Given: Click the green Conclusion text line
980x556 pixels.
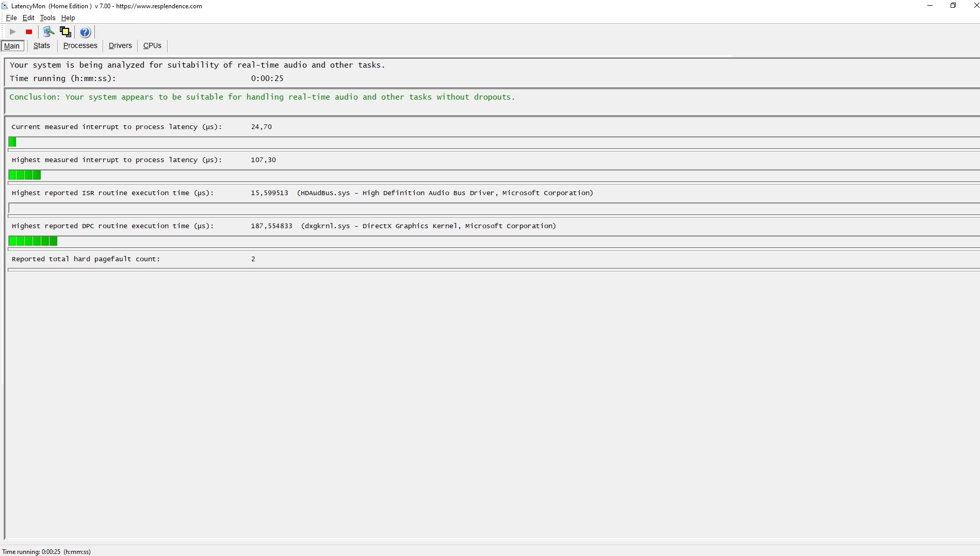Looking at the screenshot, I should click(262, 97).
